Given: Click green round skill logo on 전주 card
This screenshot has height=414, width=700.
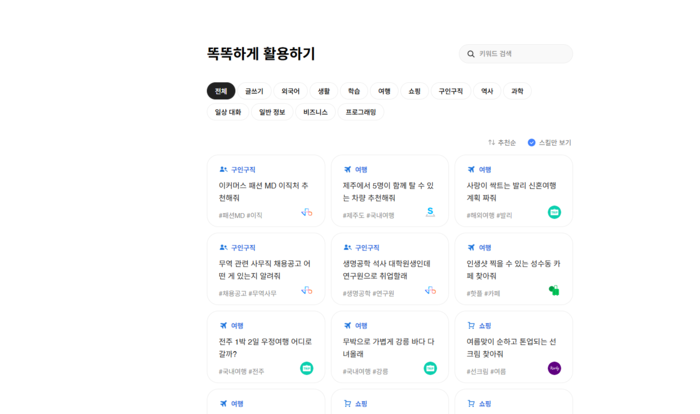Looking at the screenshot, I should pyautogui.click(x=307, y=368).
